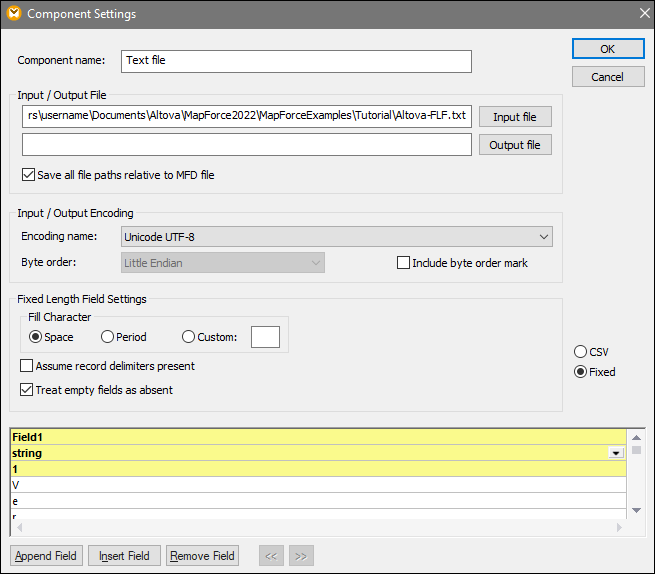Select the Period fill character option
This screenshot has width=655, height=574.
107,337
